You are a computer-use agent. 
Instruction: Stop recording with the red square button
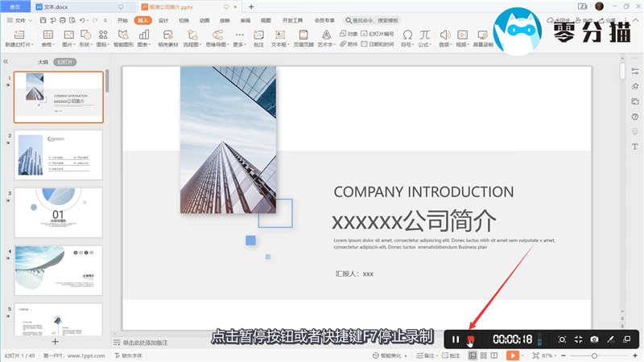click(471, 339)
